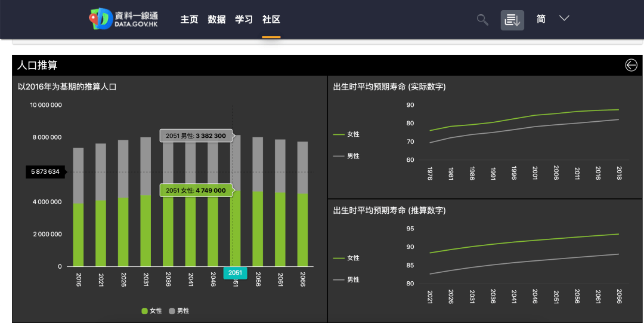This screenshot has height=323, width=644.
Task: Go to the 学习 menu item
Action: tap(244, 19)
